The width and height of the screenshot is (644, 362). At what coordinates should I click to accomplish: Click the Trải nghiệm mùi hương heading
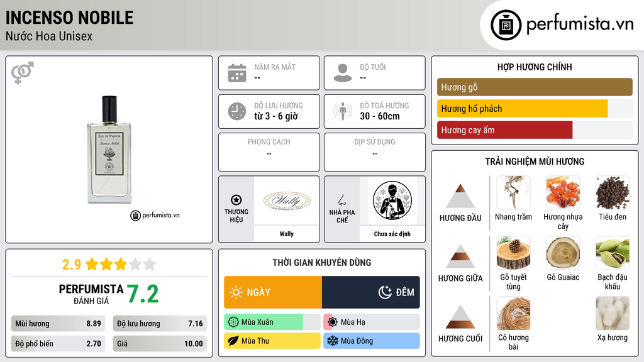click(x=535, y=162)
